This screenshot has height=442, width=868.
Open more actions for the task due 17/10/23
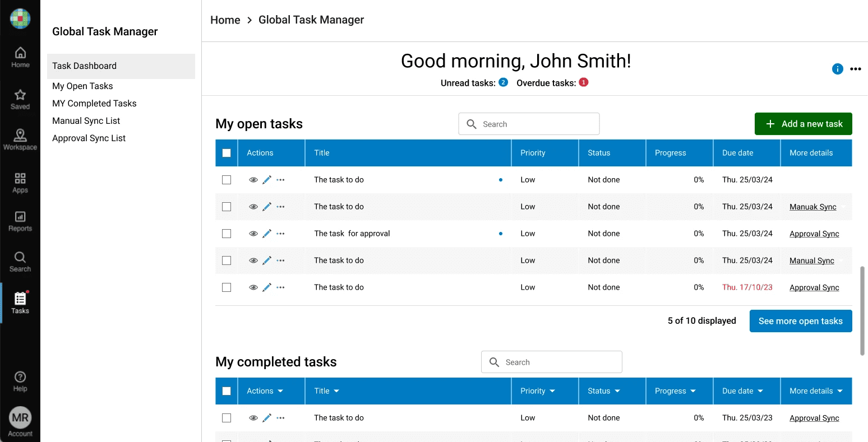pos(281,287)
